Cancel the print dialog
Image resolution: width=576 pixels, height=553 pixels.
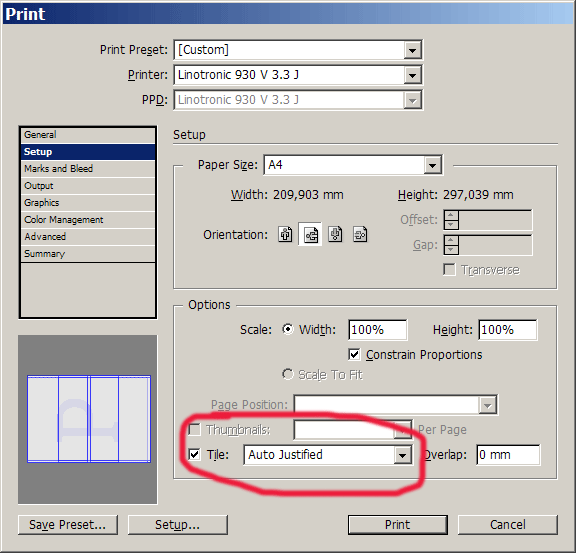click(x=508, y=525)
